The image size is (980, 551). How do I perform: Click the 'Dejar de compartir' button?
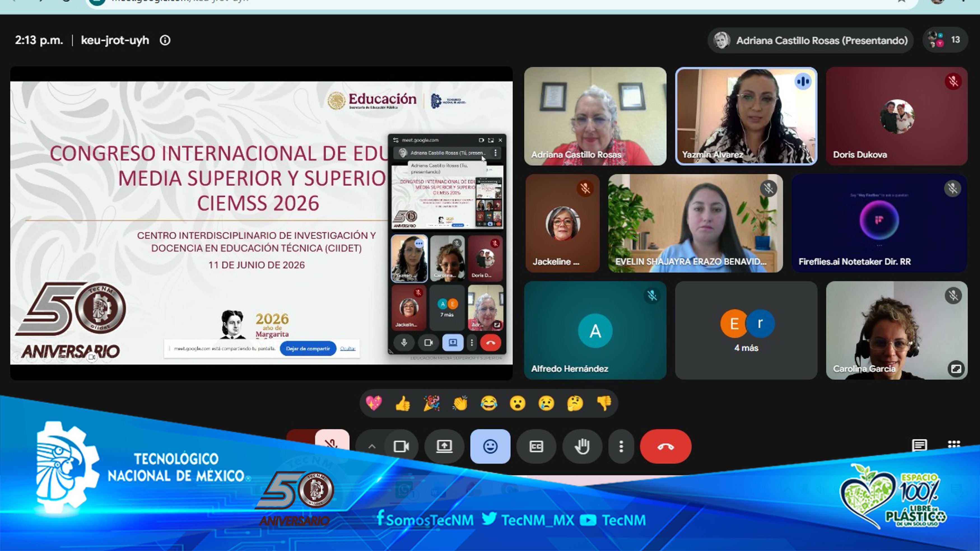click(308, 348)
